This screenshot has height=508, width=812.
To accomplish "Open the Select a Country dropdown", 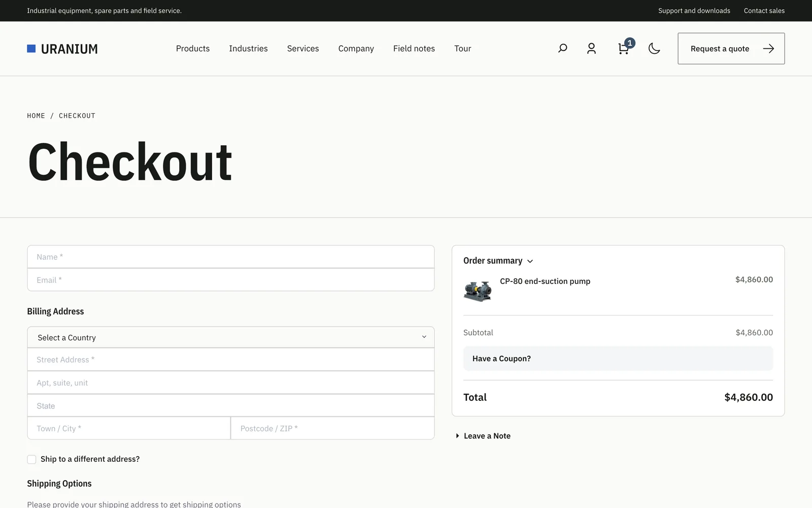I will click(231, 337).
